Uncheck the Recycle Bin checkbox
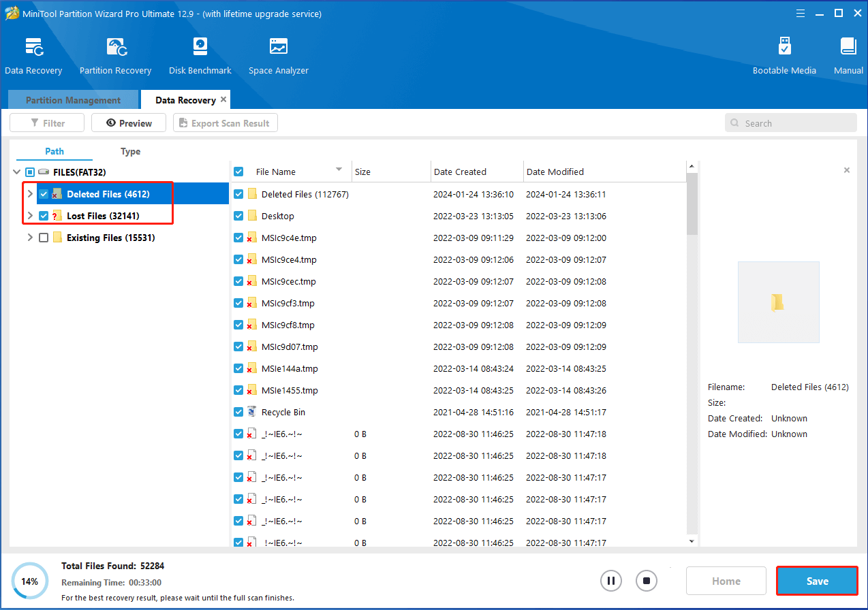The image size is (868, 610). (x=238, y=412)
